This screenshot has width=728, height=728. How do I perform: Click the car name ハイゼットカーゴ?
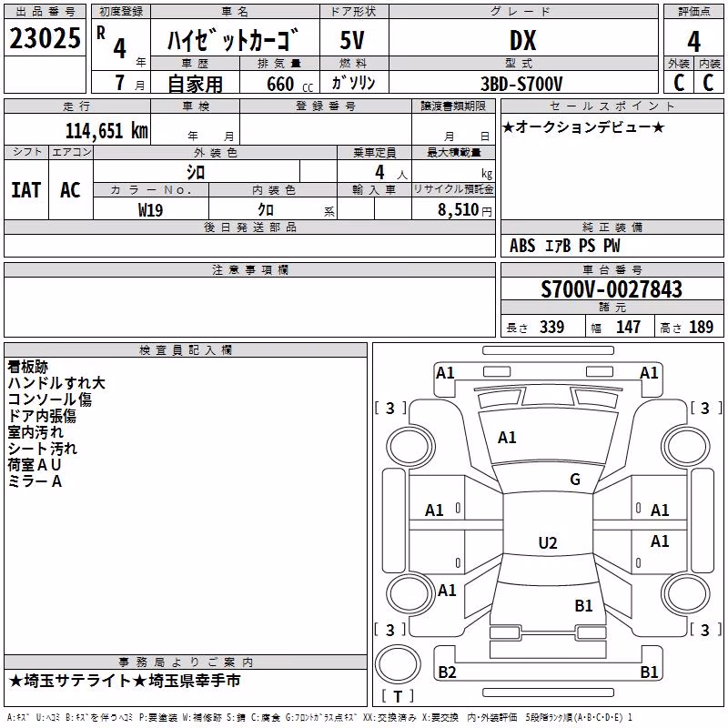click(x=232, y=40)
